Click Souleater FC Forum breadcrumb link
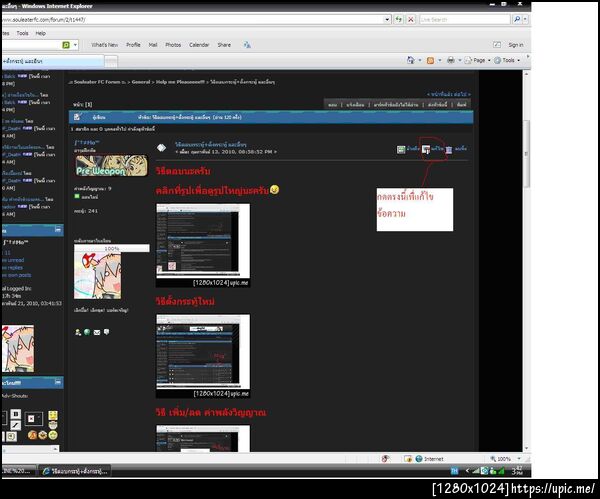600x499 pixels. (x=97, y=82)
